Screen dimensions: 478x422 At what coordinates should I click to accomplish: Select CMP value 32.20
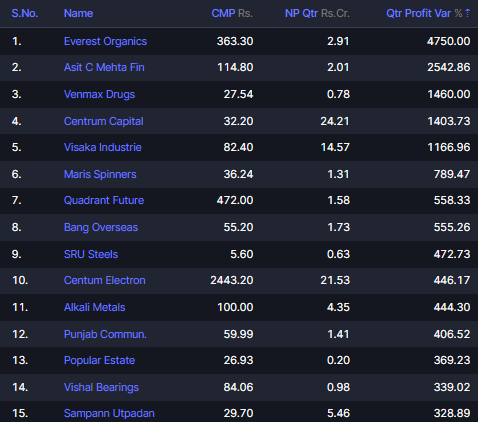[238, 121]
